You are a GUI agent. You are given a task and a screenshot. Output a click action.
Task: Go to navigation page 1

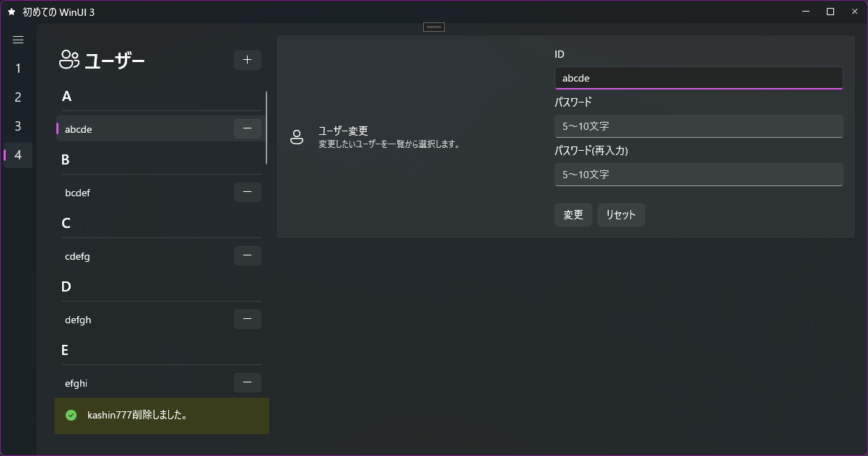point(18,69)
